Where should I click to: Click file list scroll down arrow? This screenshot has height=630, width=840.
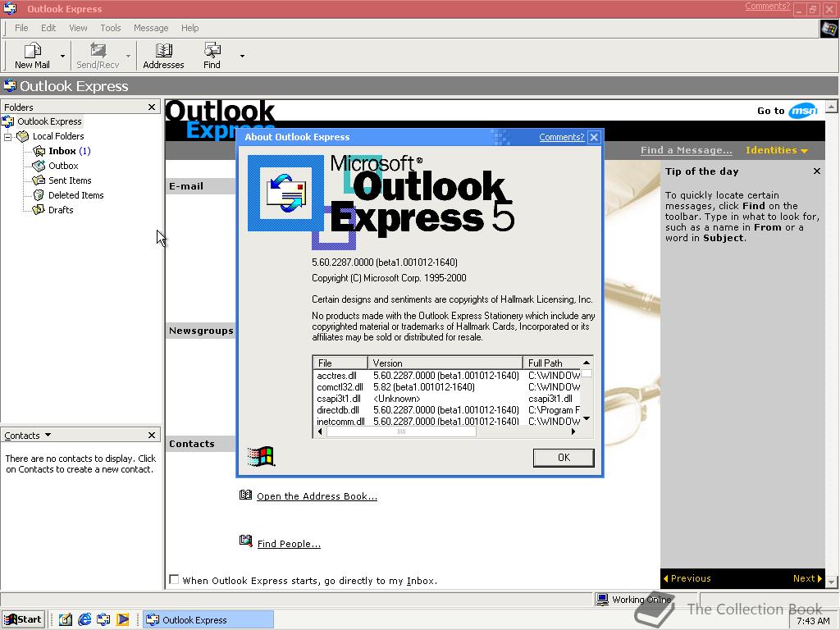(587, 419)
